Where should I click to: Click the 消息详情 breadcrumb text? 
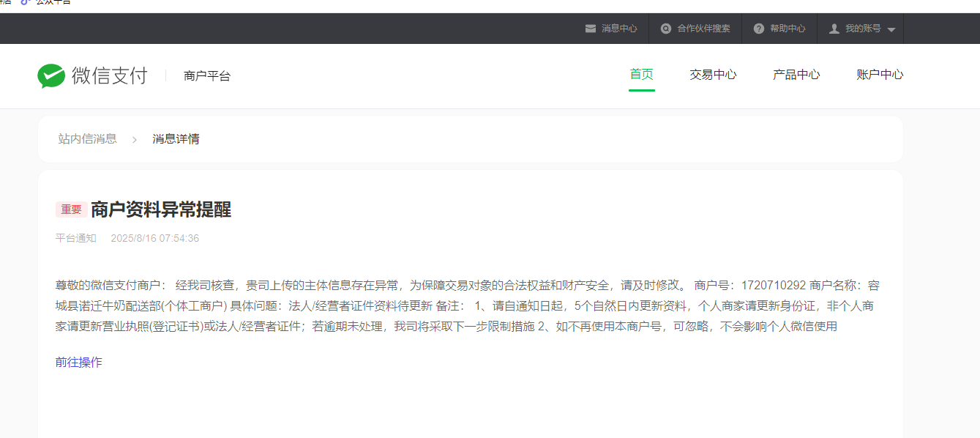(x=176, y=138)
